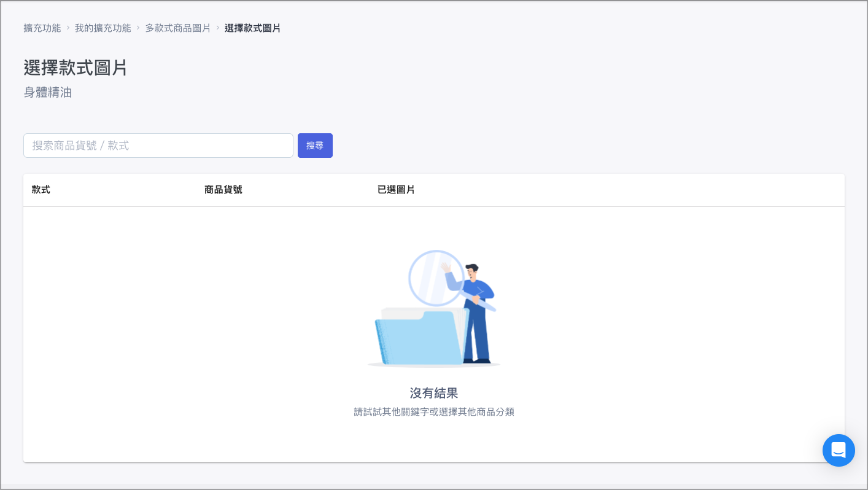Click the 請試試其他關鍵字 hint text
868x490 pixels.
[x=434, y=411]
